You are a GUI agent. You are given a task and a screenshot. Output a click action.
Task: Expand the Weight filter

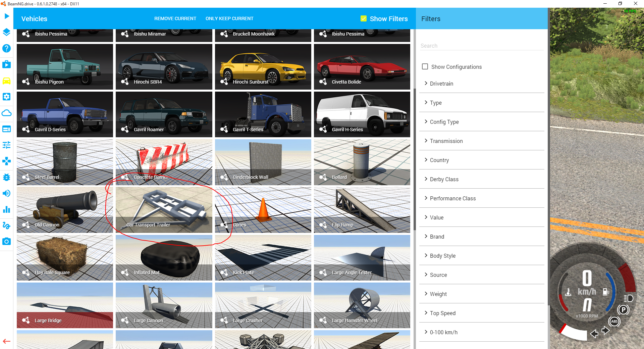coord(482,294)
